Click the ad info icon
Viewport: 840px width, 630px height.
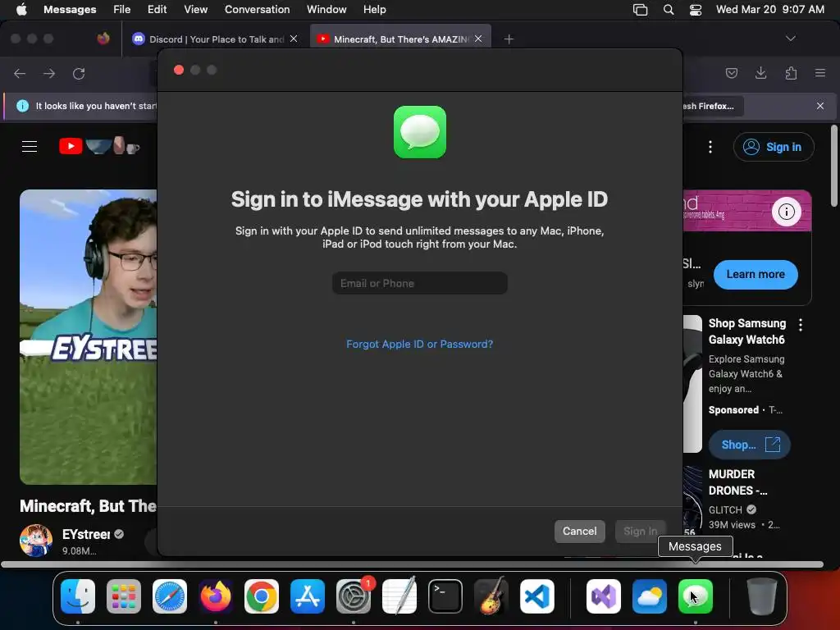787,212
